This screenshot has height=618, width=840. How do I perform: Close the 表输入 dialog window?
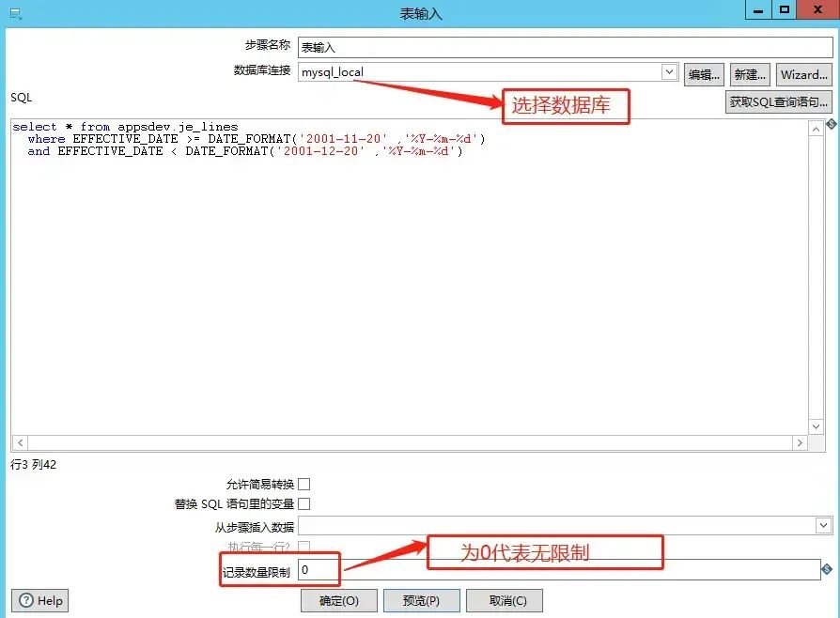click(818, 9)
